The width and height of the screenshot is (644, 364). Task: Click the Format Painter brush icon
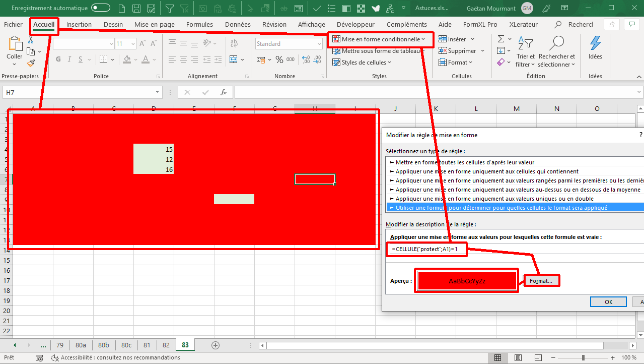coord(31,63)
